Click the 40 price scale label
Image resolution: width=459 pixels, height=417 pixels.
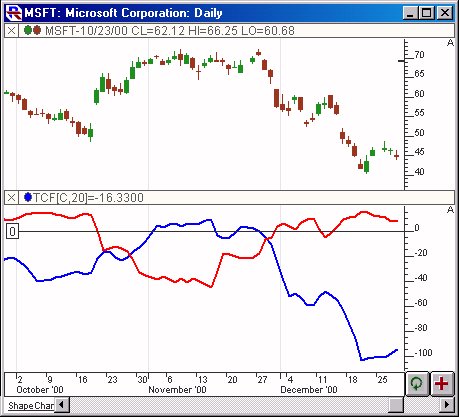[419, 172]
